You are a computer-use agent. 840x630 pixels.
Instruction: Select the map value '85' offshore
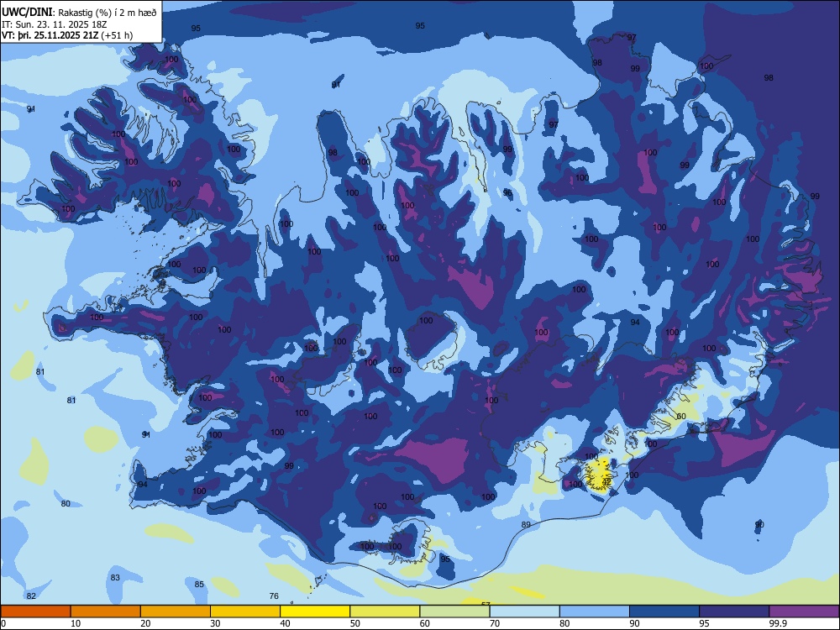[x=199, y=584]
